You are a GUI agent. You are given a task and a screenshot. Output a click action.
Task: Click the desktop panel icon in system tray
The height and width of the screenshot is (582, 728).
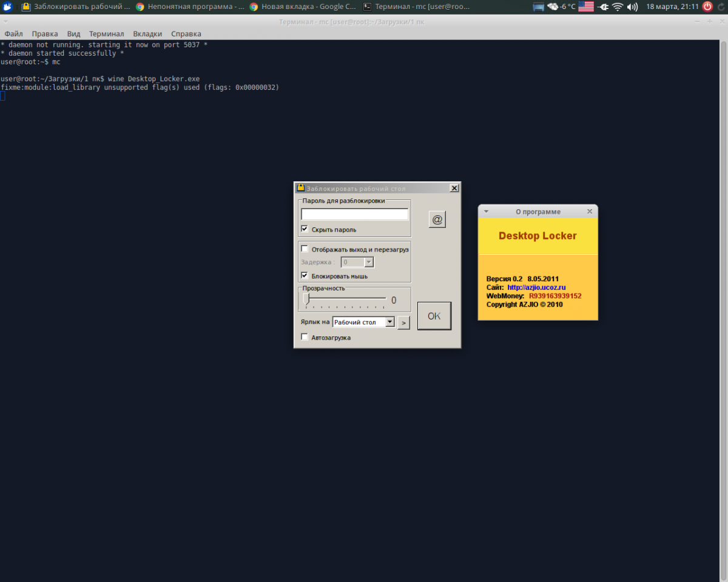click(x=539, y=7)
